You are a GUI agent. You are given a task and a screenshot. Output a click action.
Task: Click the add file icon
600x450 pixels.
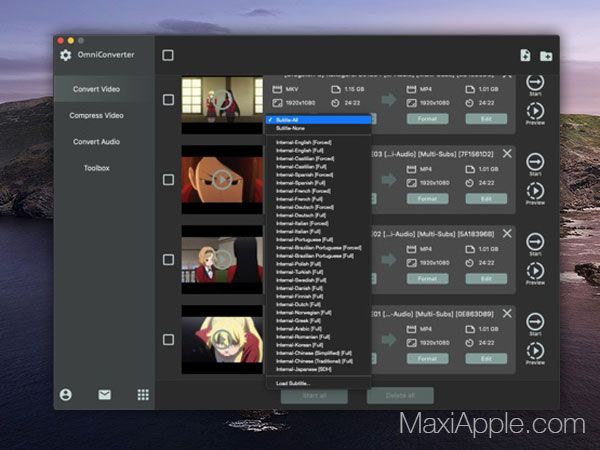[x=525, y=55]
